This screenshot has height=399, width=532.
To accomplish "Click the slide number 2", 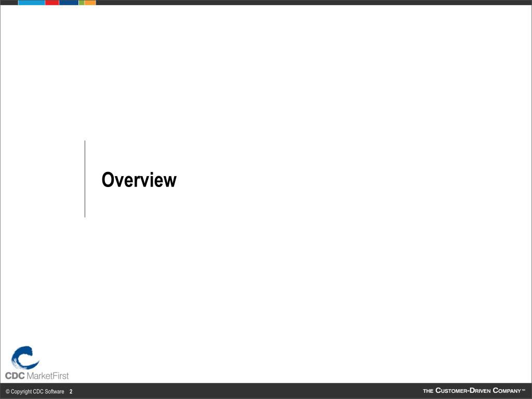I will [x=71, y=392].
